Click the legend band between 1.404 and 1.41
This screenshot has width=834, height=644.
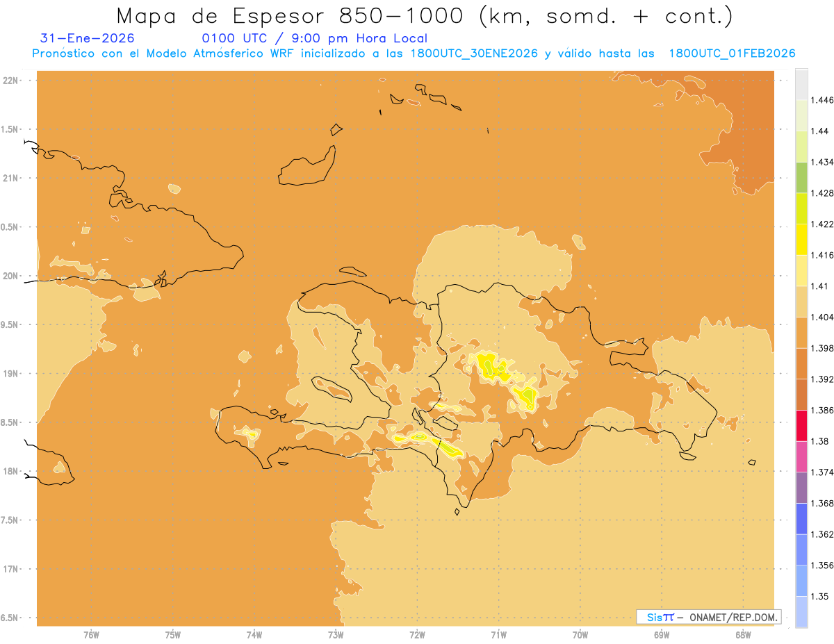(801, 302)
